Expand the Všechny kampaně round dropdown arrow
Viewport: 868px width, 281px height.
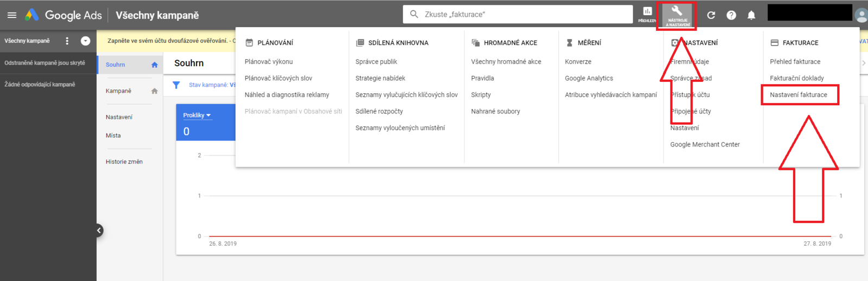(x=85, y=41)
